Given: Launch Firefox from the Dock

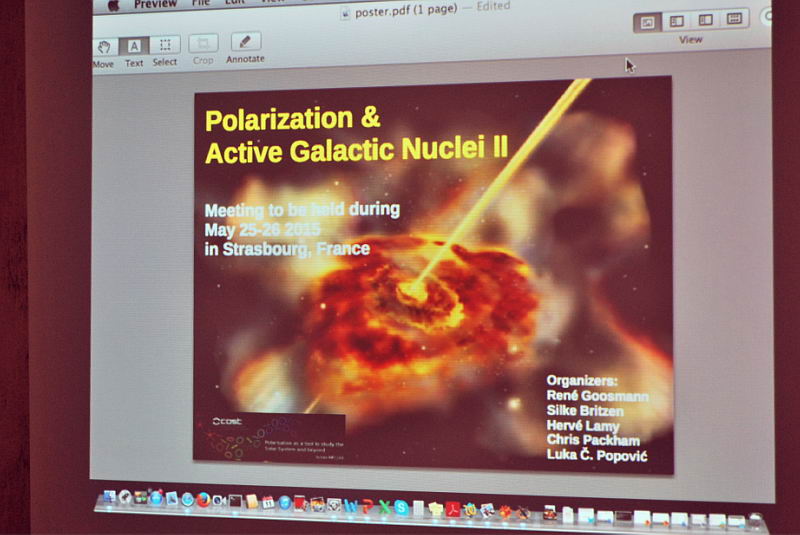Looking at the screenshot, I should [203, 500].
